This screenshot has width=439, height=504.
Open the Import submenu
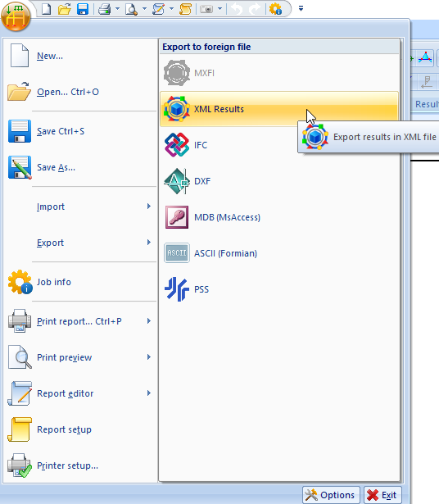[79, 207]
